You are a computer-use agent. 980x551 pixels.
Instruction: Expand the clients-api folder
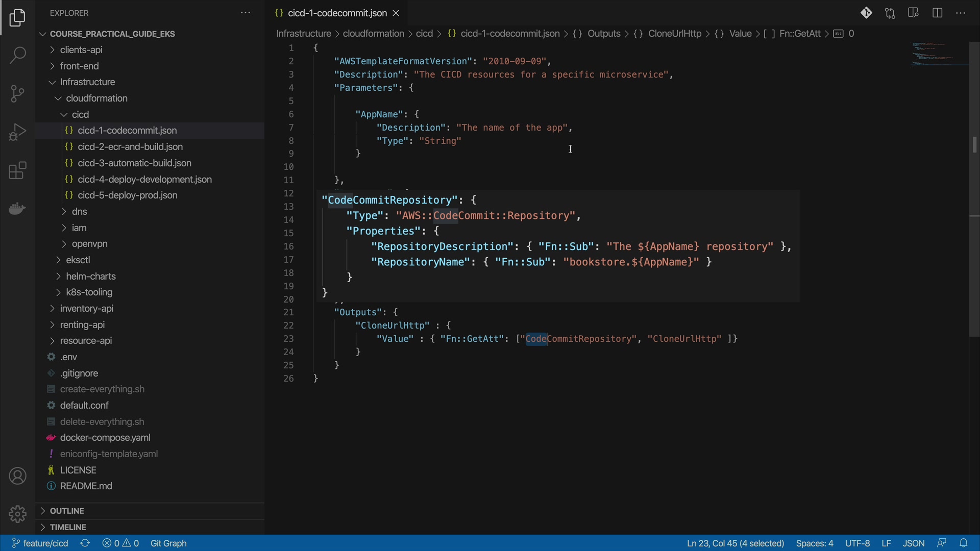coord(81,50)
